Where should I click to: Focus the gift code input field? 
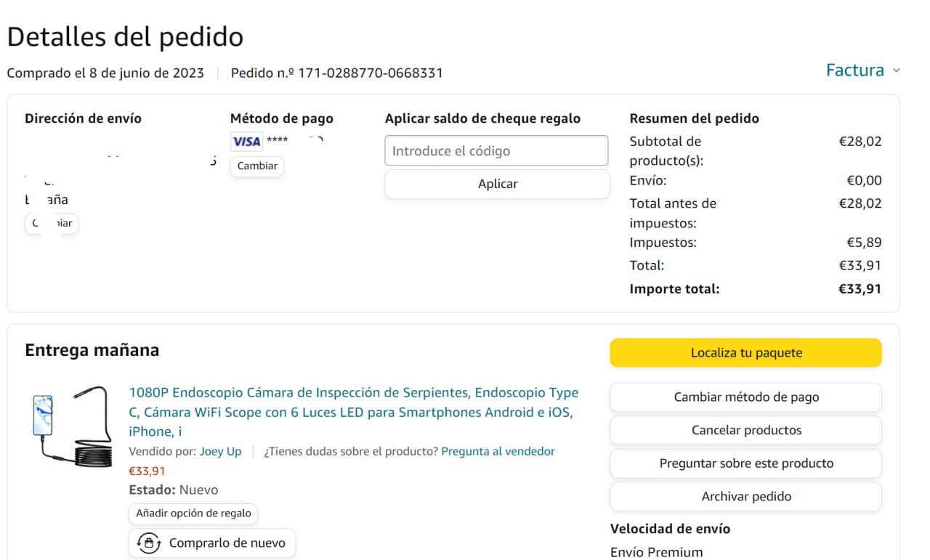496,151
